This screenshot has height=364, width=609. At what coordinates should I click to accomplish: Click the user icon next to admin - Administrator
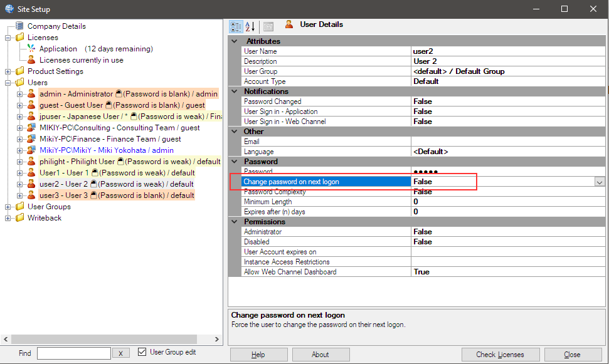31,93
